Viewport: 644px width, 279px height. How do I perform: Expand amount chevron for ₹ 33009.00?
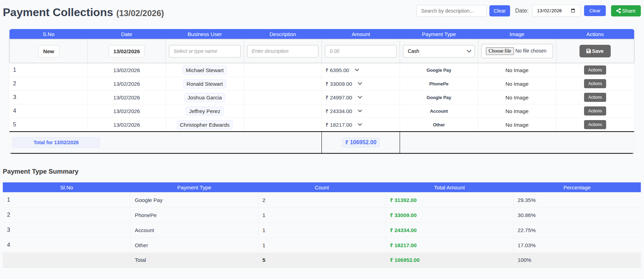360,84
